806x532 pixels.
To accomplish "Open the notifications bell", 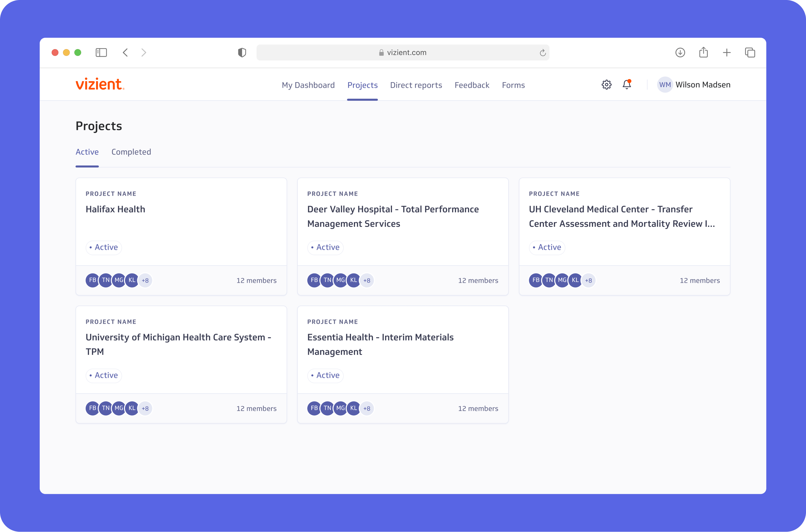I will [x=627, y=85].
